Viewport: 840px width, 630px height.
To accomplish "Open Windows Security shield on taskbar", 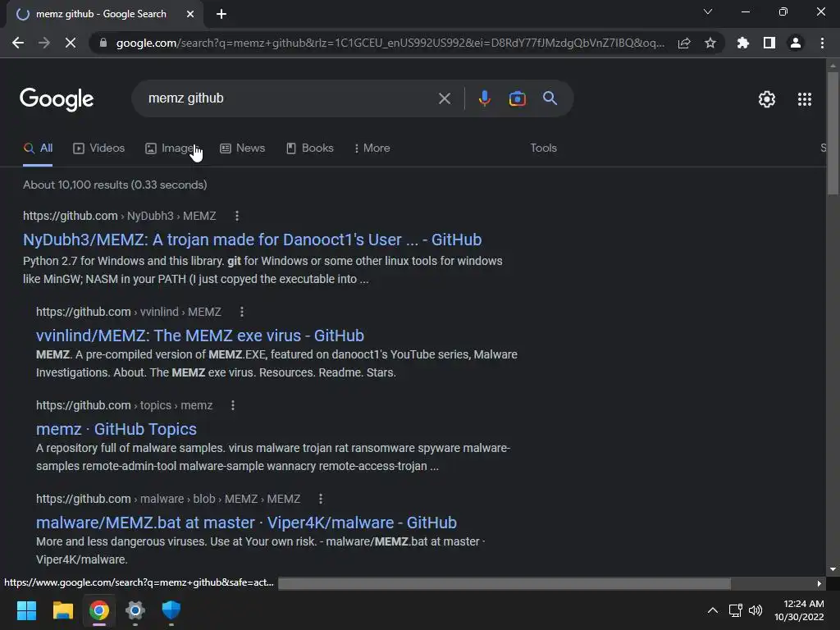I will (x=171, y=610).
